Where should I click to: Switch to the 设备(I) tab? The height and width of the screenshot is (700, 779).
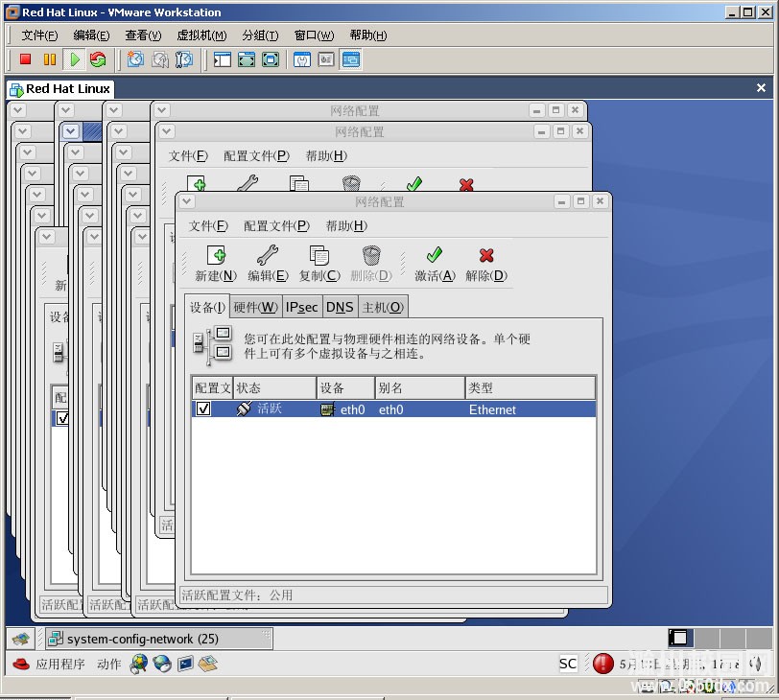pyautogui.click(x=207, y=307)
